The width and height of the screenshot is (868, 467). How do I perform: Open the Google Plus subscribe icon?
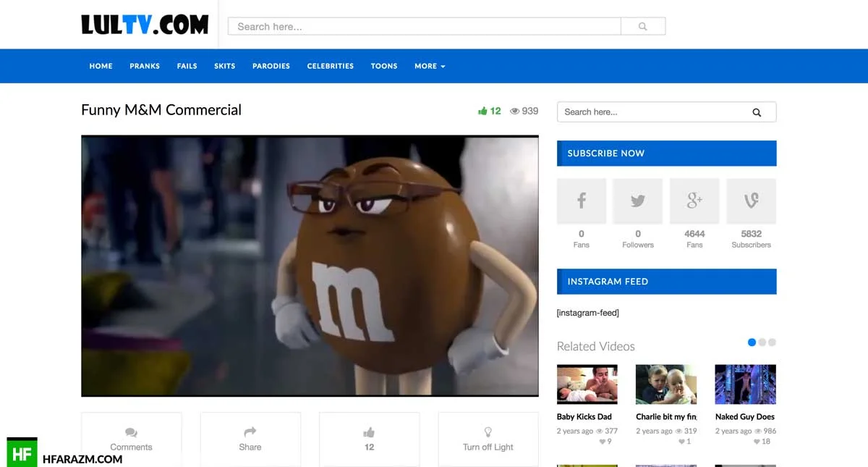694,201
